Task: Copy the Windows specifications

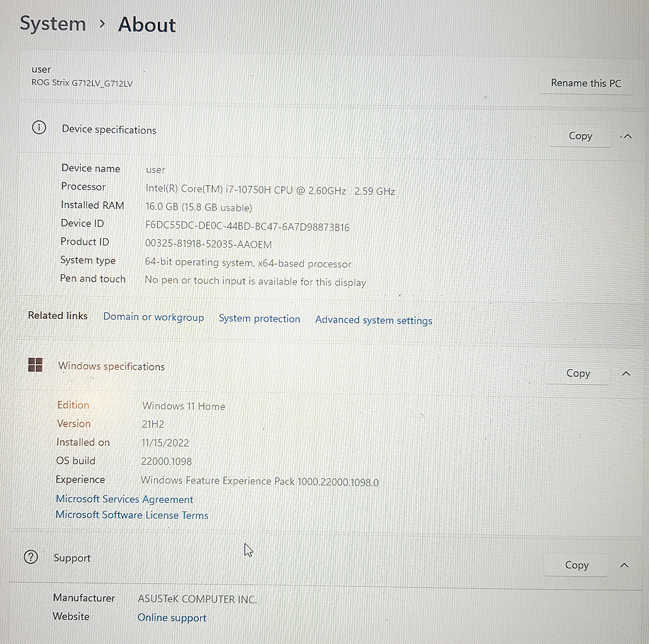Action: coord(578,373)
